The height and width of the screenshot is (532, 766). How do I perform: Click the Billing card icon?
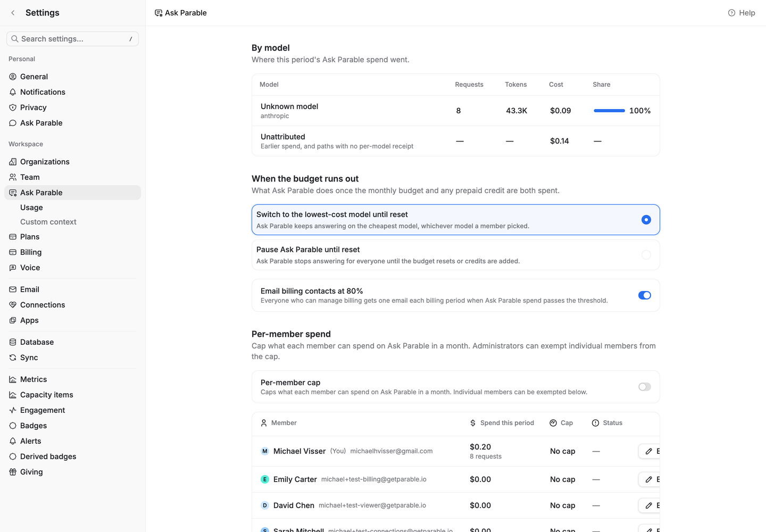click(x=13, y=252)
